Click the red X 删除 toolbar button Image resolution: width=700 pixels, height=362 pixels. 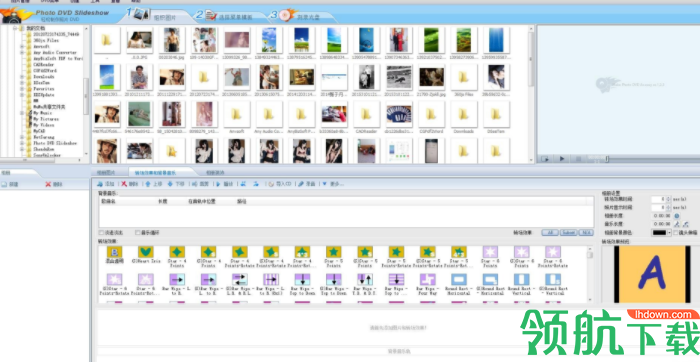[130, 184]
